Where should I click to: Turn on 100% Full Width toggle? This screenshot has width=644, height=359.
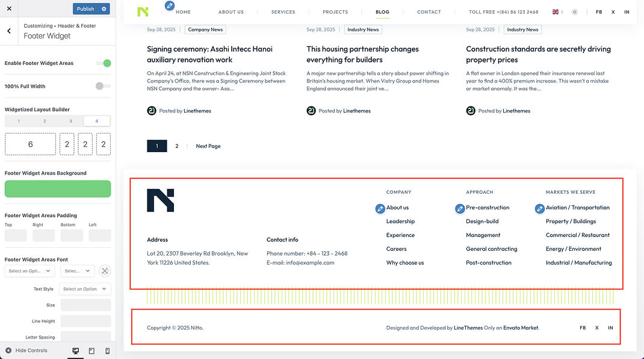click(x=103, y=86)
